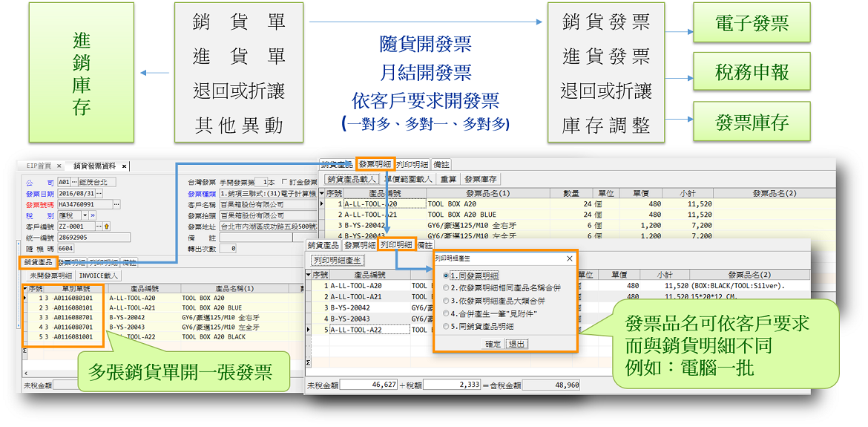Choose option 3.依發票明細產品大類合併
Screen dimensions: 868x427
[x=446, y=301]
